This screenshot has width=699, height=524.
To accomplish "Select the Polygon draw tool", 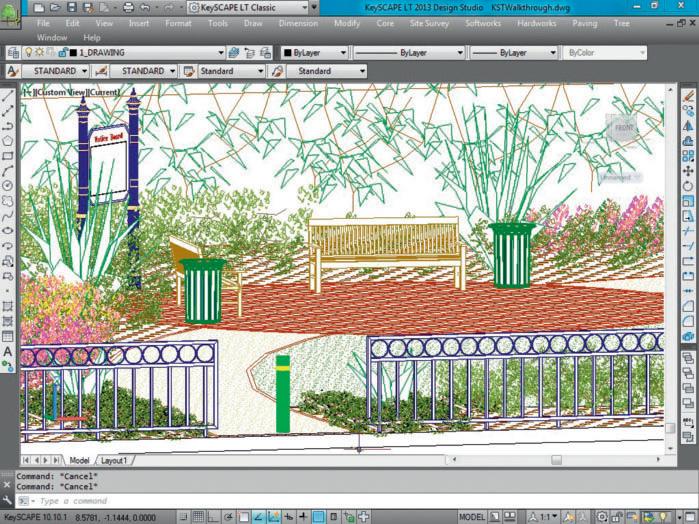I will click(8, 141).
